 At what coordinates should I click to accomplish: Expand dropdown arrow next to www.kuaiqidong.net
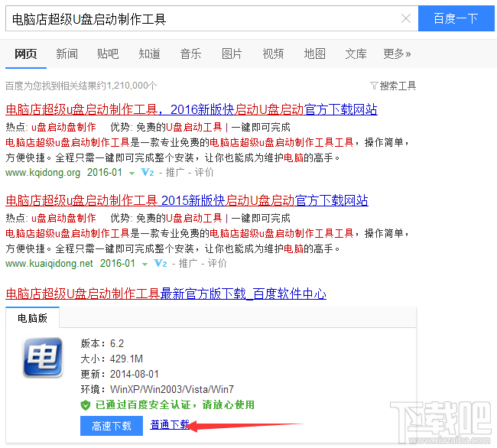tap(145, 265)
